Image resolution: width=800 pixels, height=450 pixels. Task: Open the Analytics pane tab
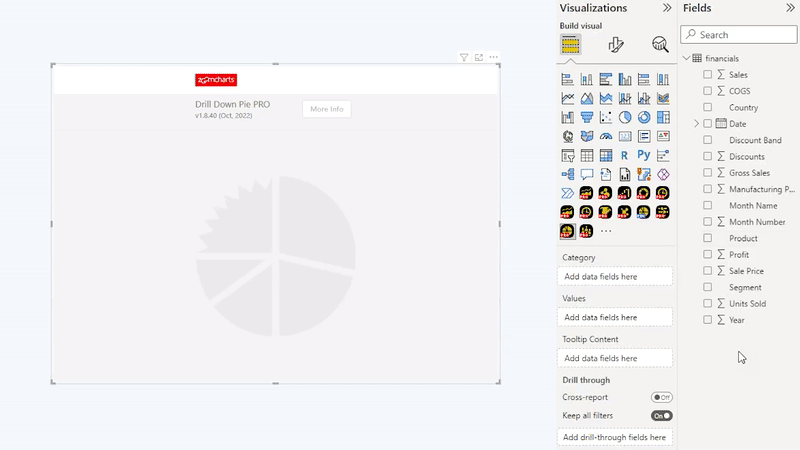click(660, 45)
